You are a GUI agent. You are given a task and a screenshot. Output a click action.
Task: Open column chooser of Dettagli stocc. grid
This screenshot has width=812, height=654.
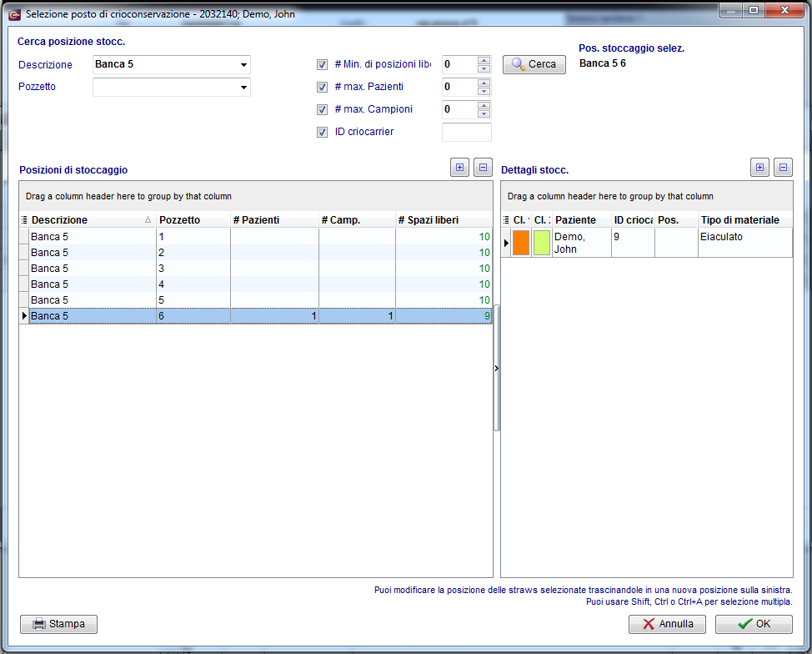point(506,219)
